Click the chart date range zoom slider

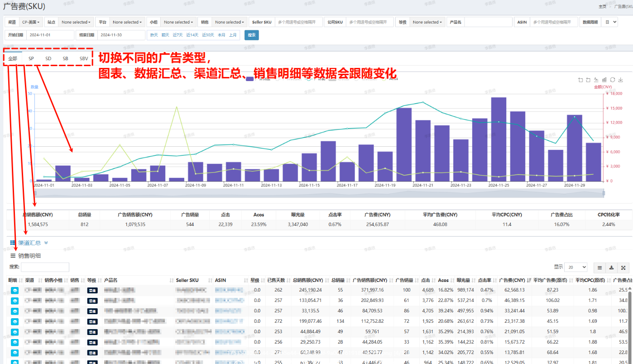319,193
